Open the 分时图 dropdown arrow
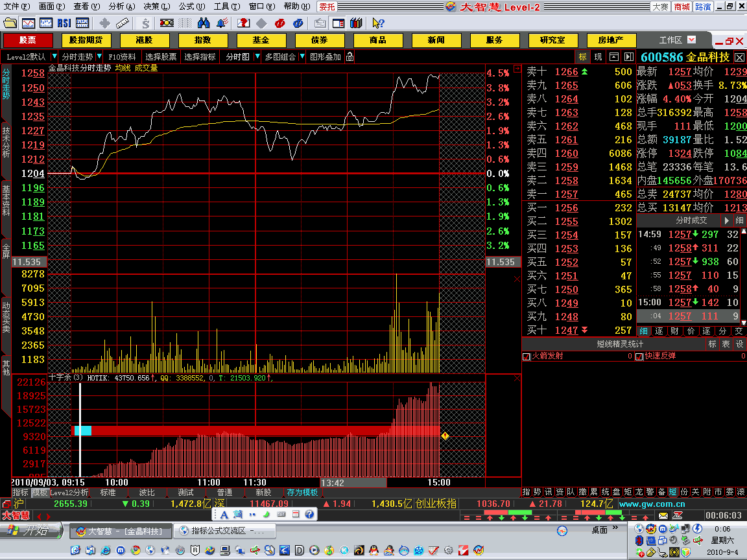Image resolution: width=747 pixels, height=560 pixels. [257, 56]
